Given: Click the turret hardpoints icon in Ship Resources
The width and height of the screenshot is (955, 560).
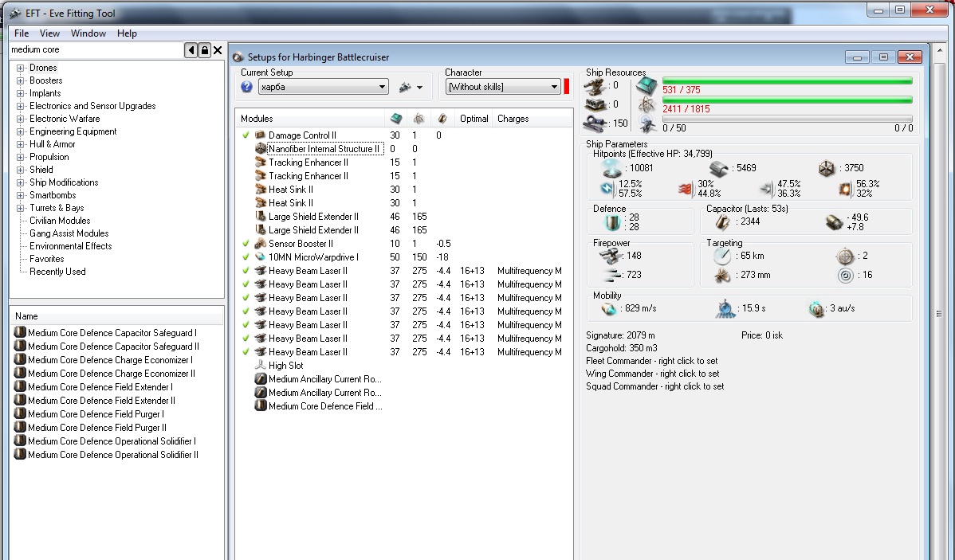Looking at the screenshot, I should 595,86.
